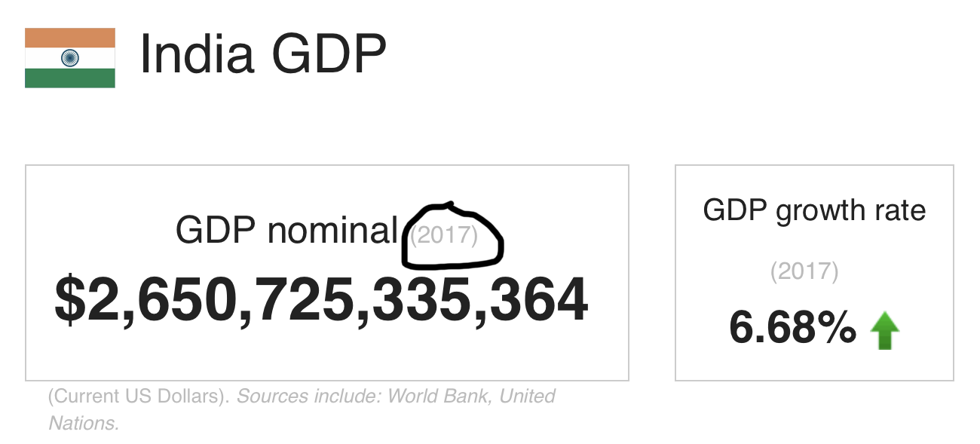This screenshot has width=980, height=444.
Task: Click the Sources include text
Action: pos(310,396)
